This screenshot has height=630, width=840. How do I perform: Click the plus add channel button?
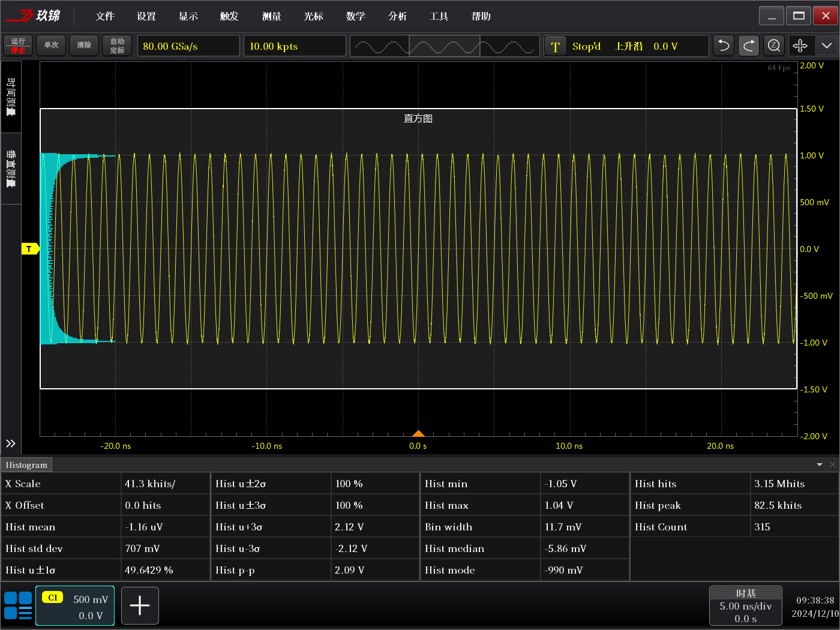[x=140, y=606]
